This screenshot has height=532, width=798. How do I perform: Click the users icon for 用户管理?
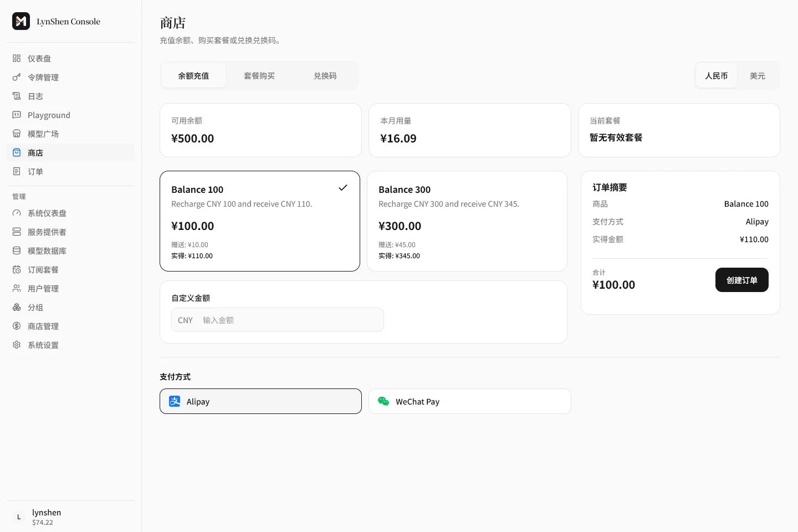(17, 288)
